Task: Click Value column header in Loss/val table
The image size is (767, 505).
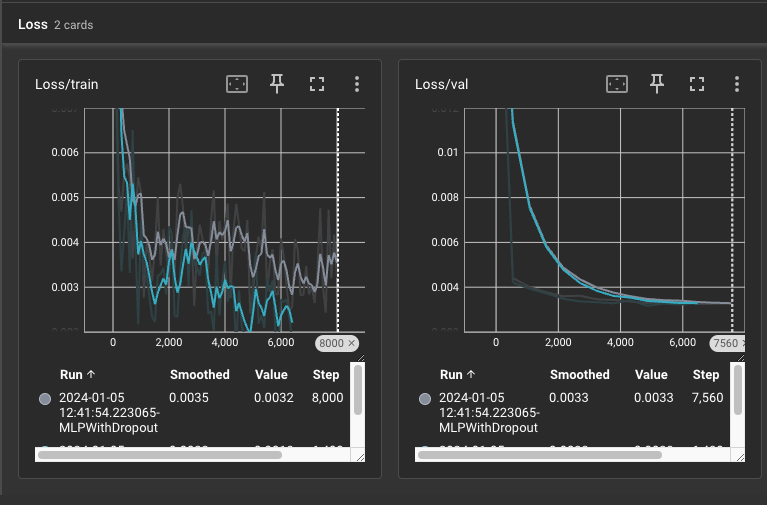Action: click(651, 375)
